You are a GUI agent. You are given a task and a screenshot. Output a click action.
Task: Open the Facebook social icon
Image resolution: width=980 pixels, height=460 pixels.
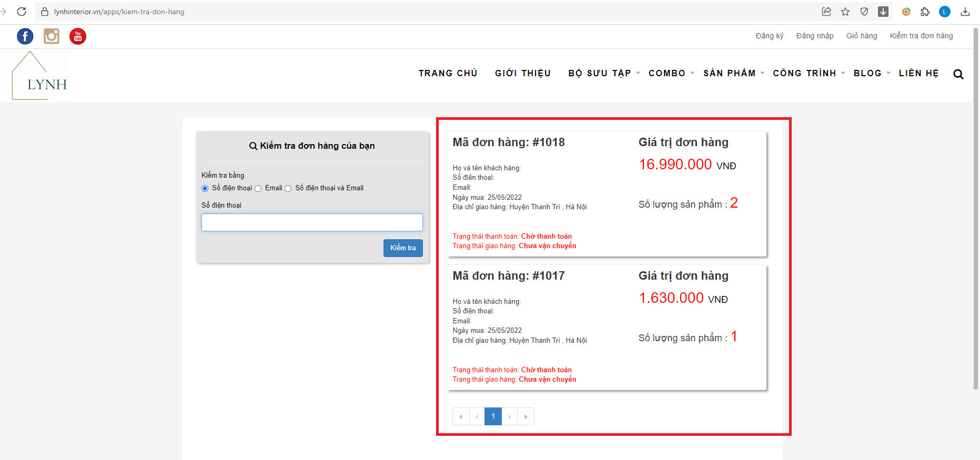coord(25,36)
